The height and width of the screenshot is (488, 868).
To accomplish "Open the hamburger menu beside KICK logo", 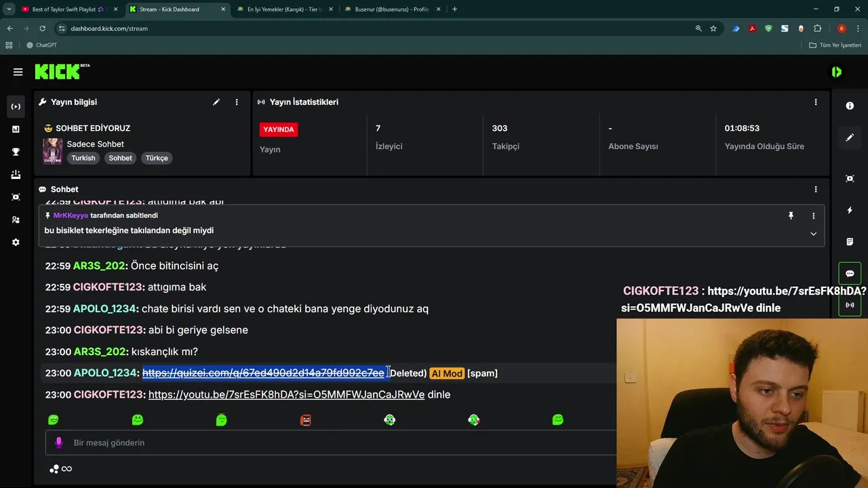I will [x=18, y=72].
